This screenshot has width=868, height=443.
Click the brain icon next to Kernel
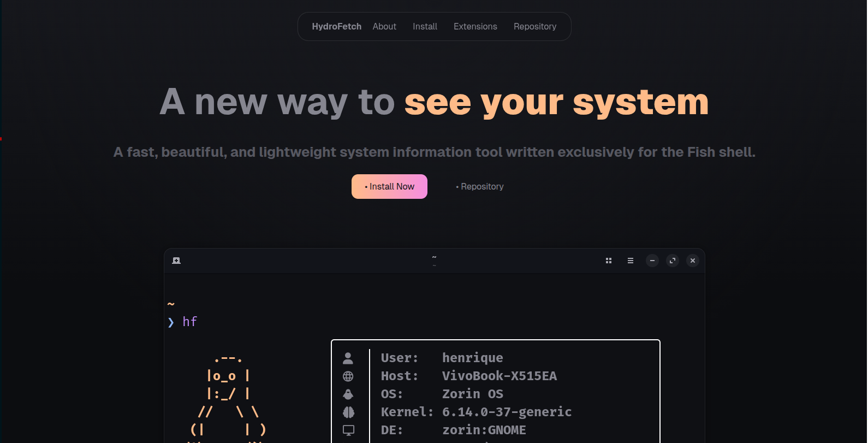pos(348,412)
